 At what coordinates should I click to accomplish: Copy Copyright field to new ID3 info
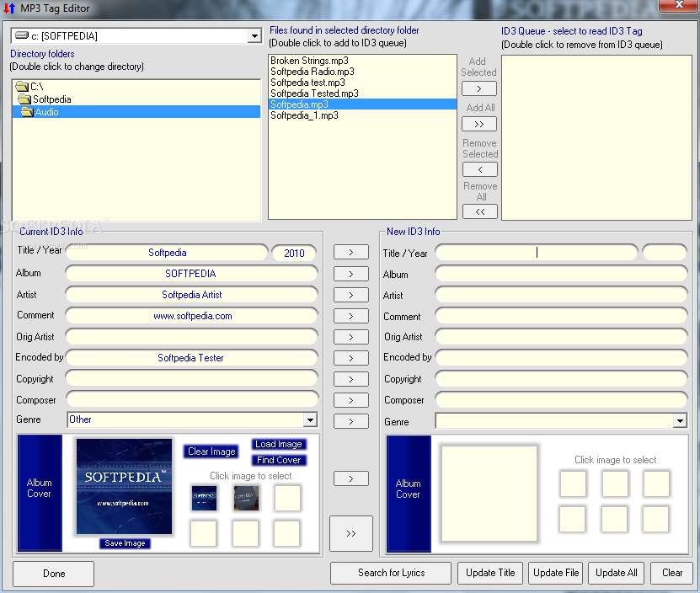(351, 379)
